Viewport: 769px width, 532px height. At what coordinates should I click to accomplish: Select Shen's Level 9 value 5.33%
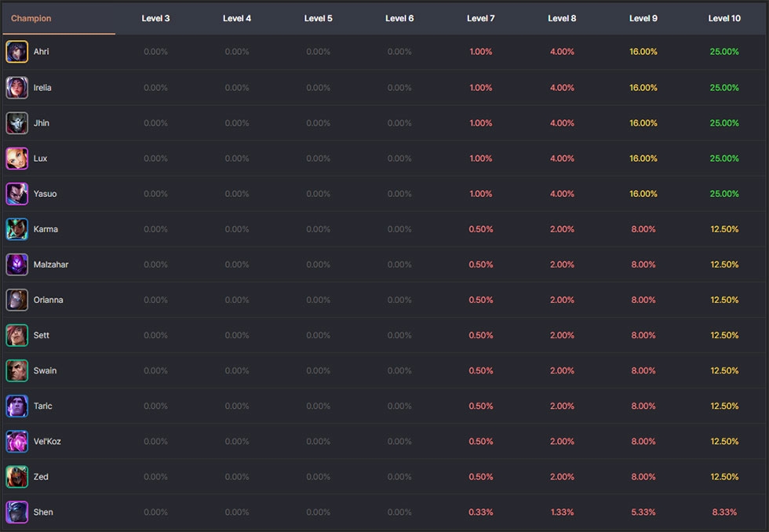(643, 512)
